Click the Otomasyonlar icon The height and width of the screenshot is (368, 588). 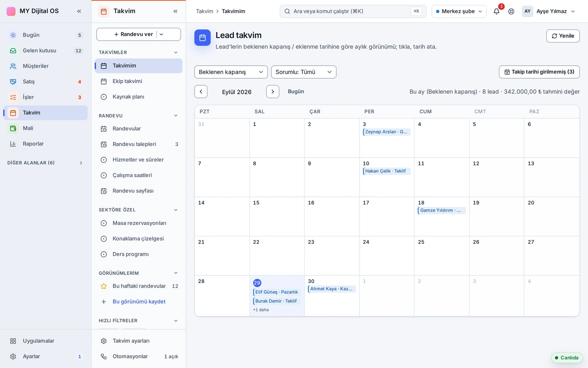tap(104, 357)
